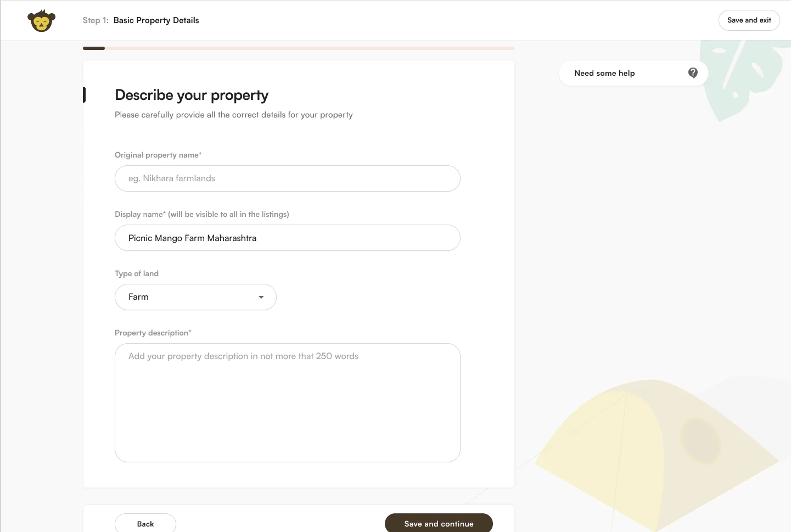The height and width of the screenshot is (532, 791).
Task: Open the Need some help text
Action: [604, 74]
